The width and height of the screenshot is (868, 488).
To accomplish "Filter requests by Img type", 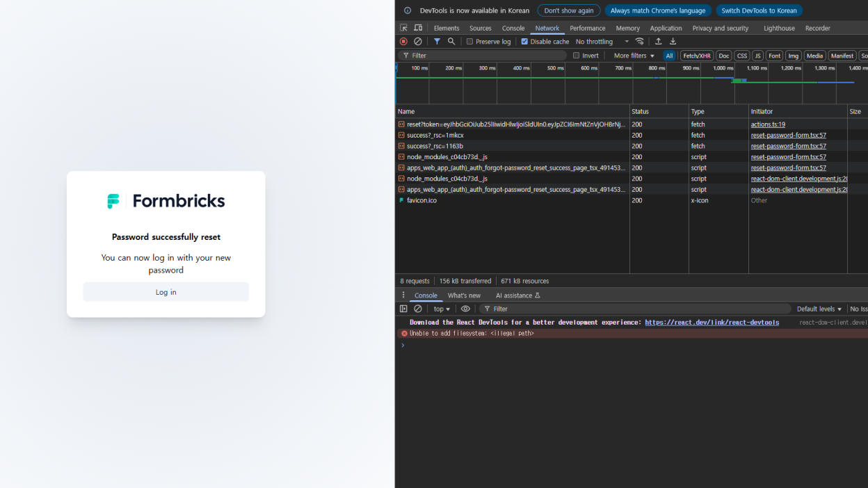I will 794,56.
